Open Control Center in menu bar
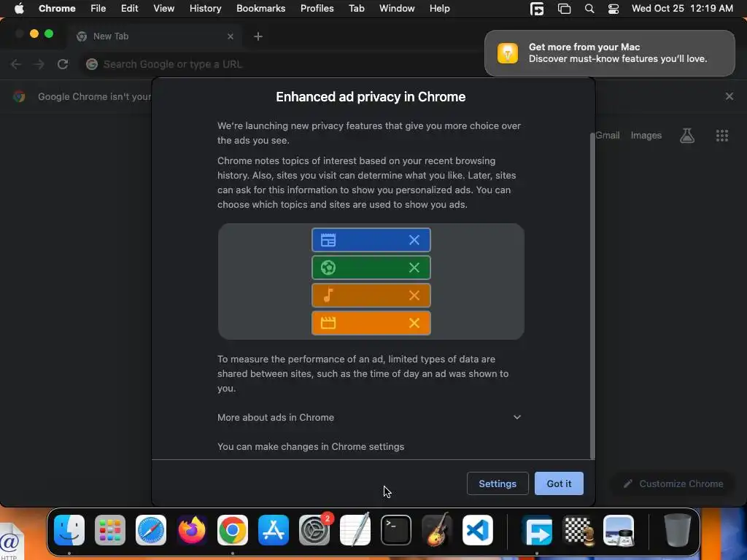 tap(613, 9)
